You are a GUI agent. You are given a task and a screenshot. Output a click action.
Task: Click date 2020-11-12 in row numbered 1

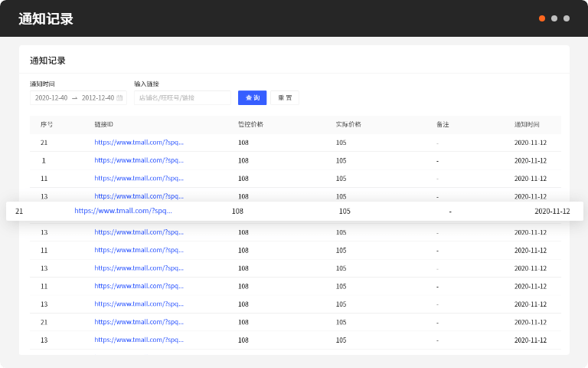[x=531, y=161]
